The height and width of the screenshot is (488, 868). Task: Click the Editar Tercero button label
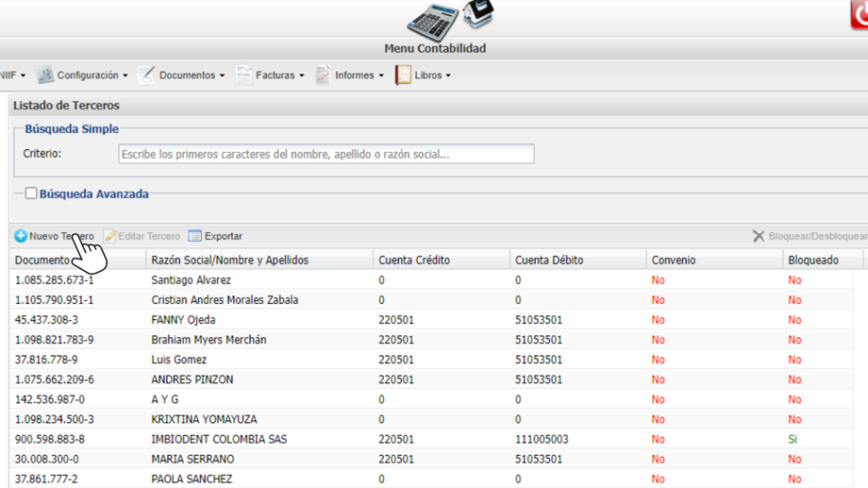(x=149, y=236)
